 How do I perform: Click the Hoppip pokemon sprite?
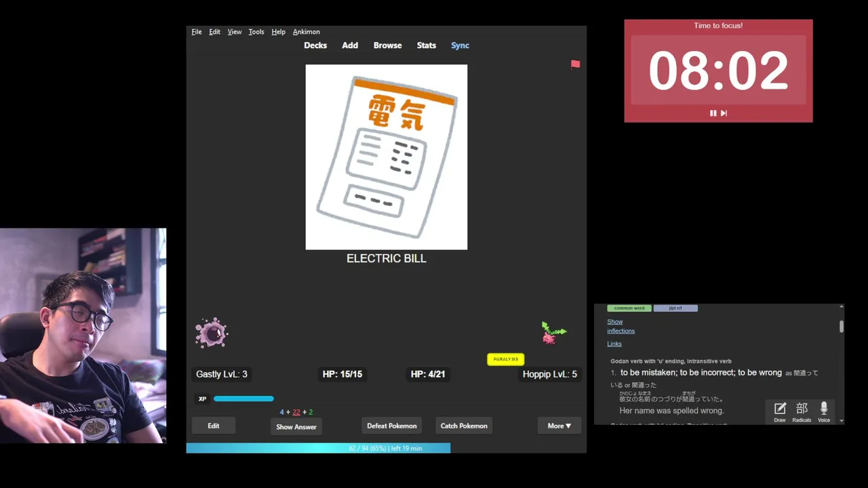coord(553,333)
